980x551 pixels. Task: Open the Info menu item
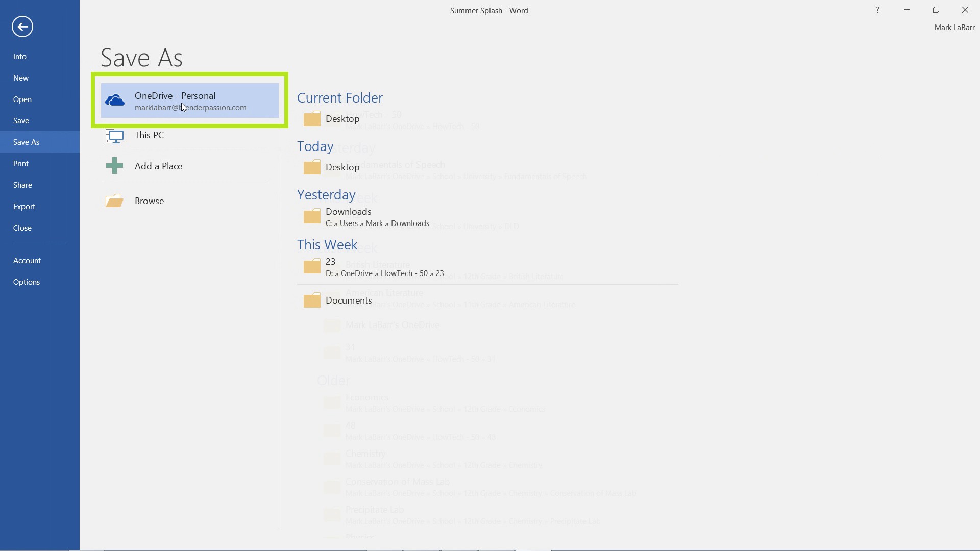pyautogui.click(x=19, y=56)
